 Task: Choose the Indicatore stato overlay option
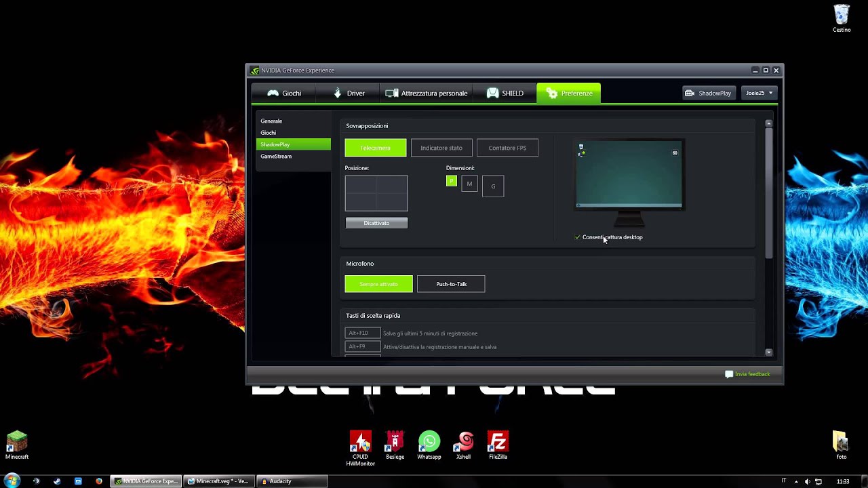point(441,148)
